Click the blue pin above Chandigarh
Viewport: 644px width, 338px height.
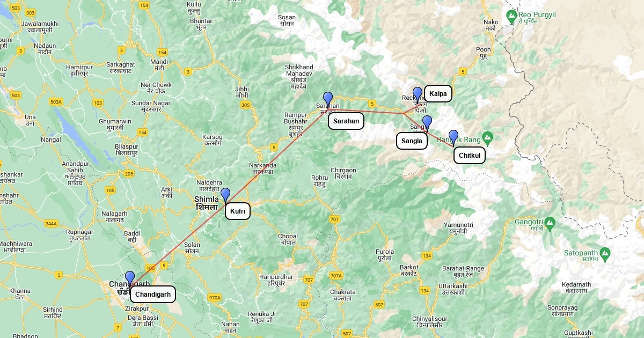coord(130,278)
